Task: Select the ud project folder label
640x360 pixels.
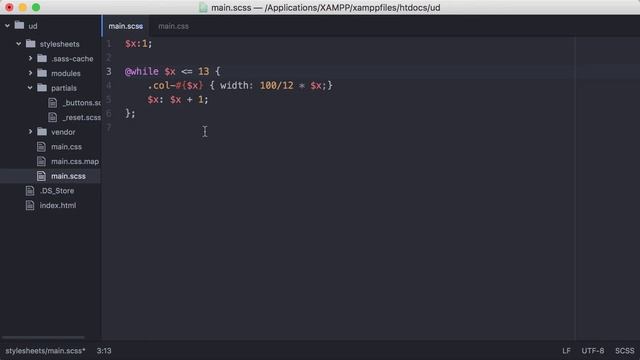Action: (33, 26)
